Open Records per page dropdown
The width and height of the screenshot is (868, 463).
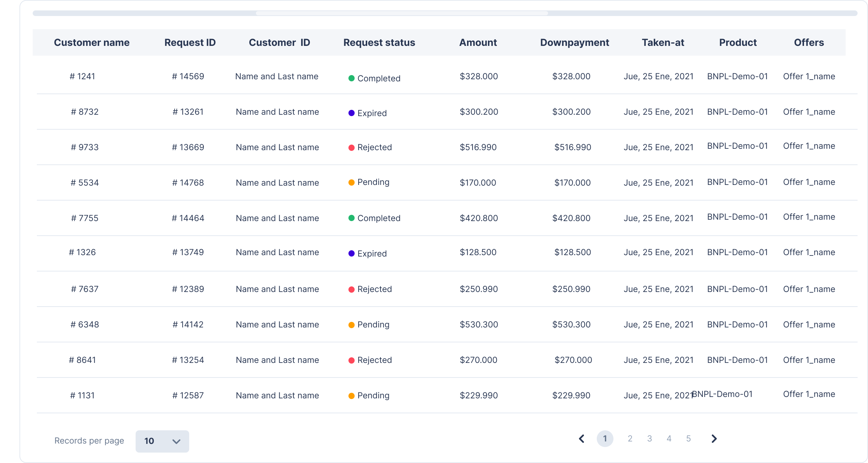pyautogui.click(x=162, y=441)
